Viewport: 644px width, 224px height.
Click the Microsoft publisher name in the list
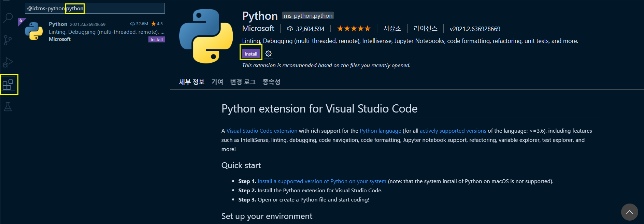(x=60, y=39)
